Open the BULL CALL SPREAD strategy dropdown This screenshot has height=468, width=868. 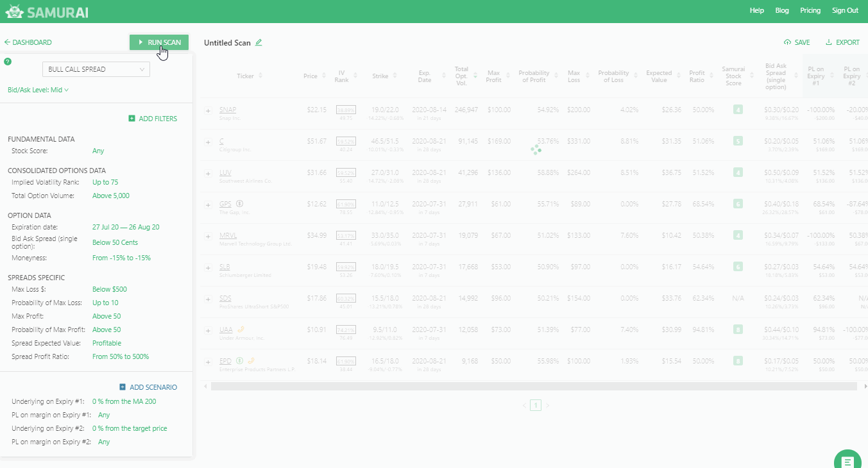(96, 69)
